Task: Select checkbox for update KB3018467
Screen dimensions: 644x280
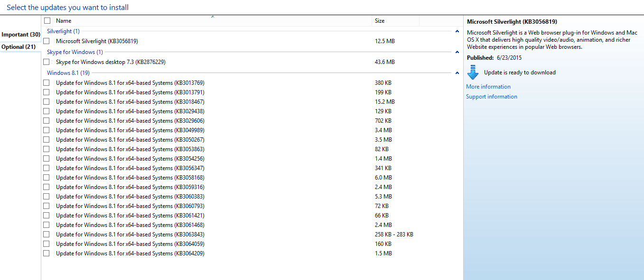Action: click(x=46, y=102)
